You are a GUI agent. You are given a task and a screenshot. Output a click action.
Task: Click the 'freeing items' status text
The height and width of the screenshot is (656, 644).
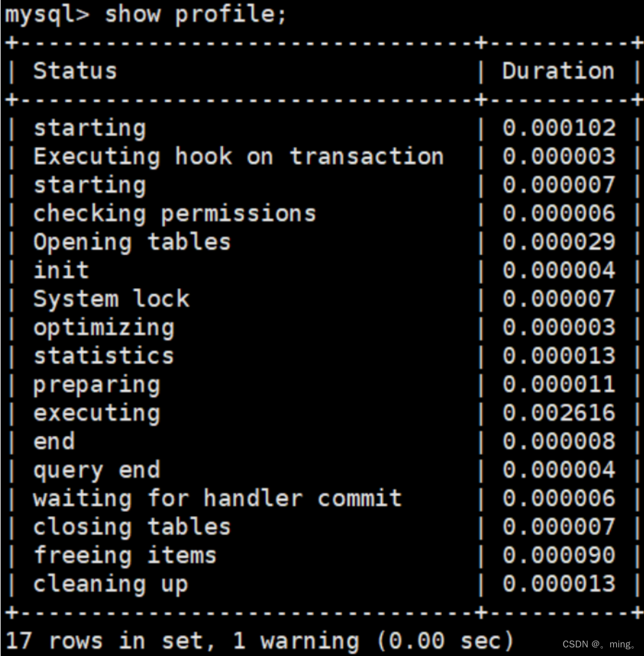(125, 556)
